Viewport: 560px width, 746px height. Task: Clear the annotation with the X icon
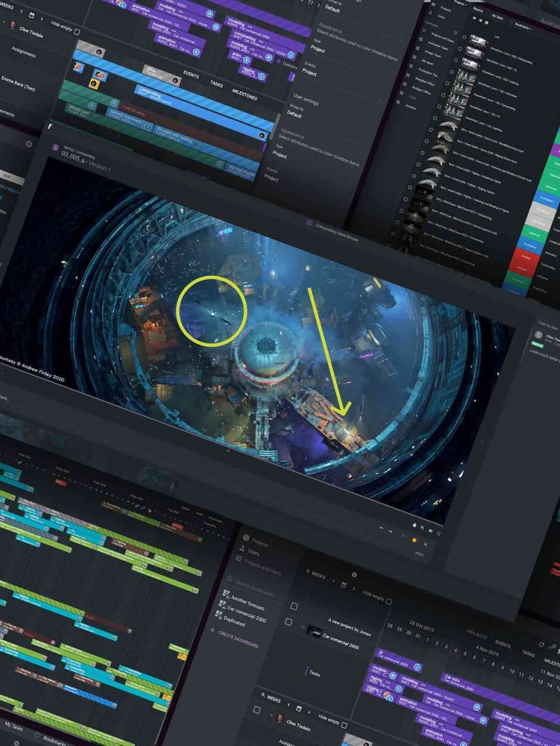(x=425, y=544)
